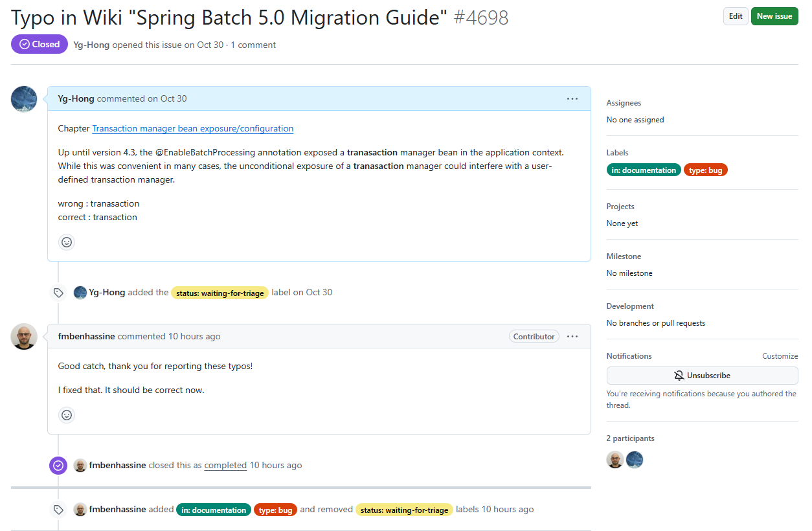Click '2 participants' text
812x531 pixels.
pyautogui.click(x=631, y=438)
